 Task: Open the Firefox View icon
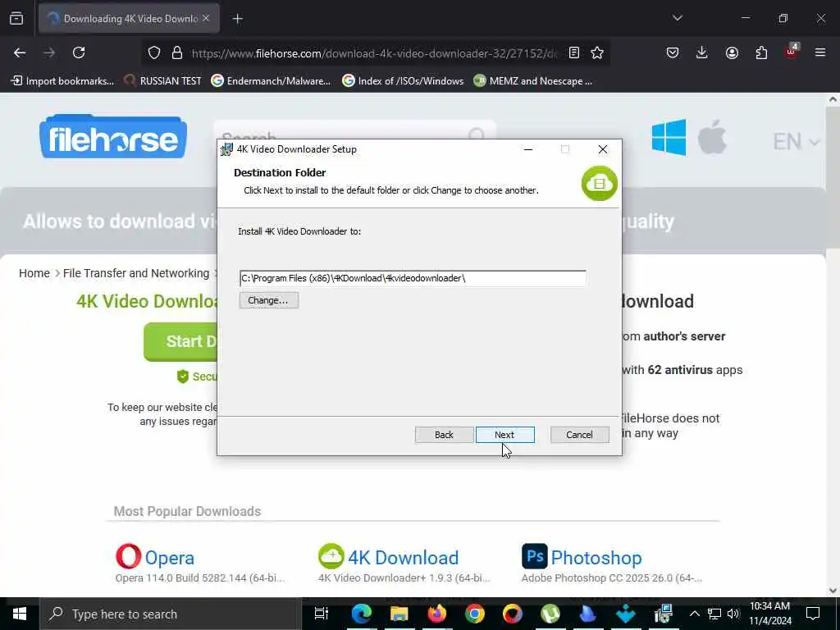[16, 18]
